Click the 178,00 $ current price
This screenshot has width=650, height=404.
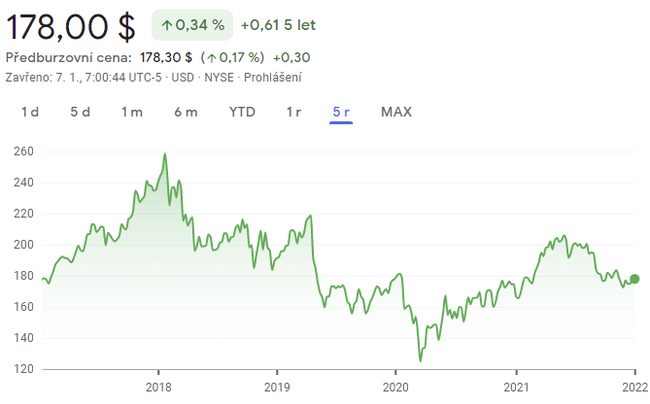(70, 24)
